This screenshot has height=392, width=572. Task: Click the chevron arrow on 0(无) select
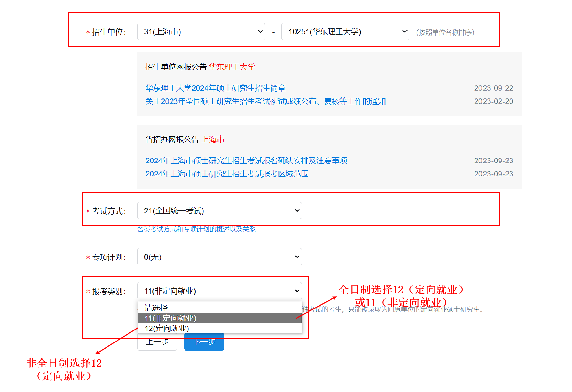pos(297,257)
